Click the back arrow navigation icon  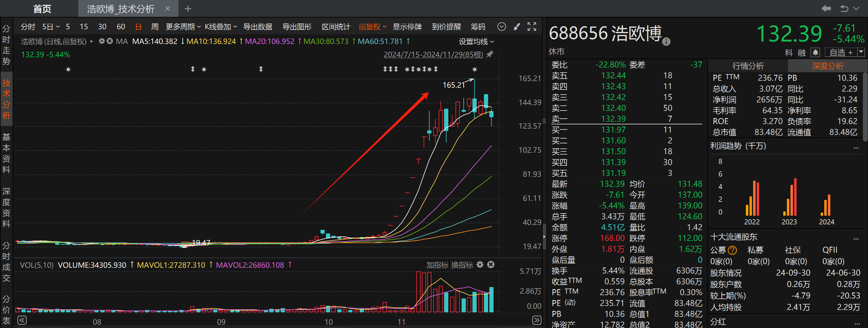[826, 8]
